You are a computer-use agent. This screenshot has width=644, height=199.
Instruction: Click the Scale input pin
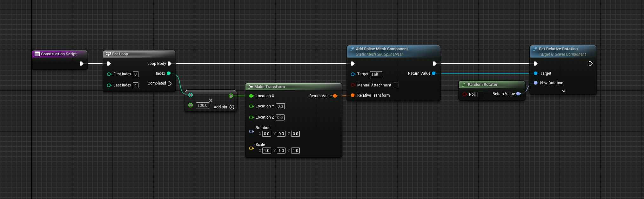tap(251, 148)
